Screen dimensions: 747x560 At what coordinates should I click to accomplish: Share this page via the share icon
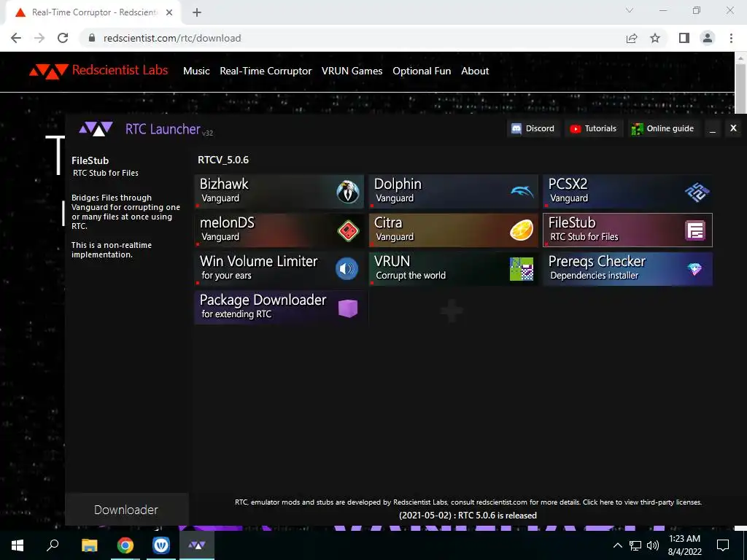point(632,38)
